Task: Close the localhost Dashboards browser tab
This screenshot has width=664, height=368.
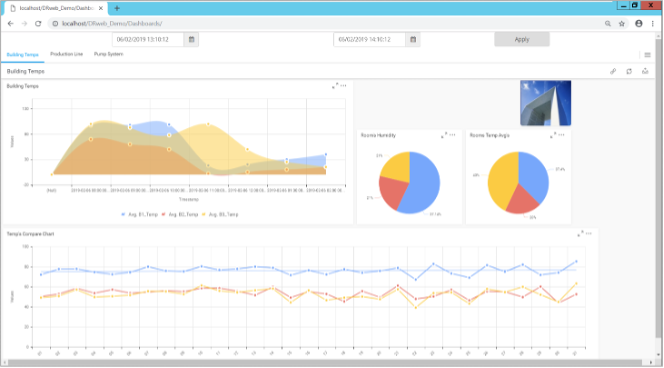Action: [x=101, y=8]
